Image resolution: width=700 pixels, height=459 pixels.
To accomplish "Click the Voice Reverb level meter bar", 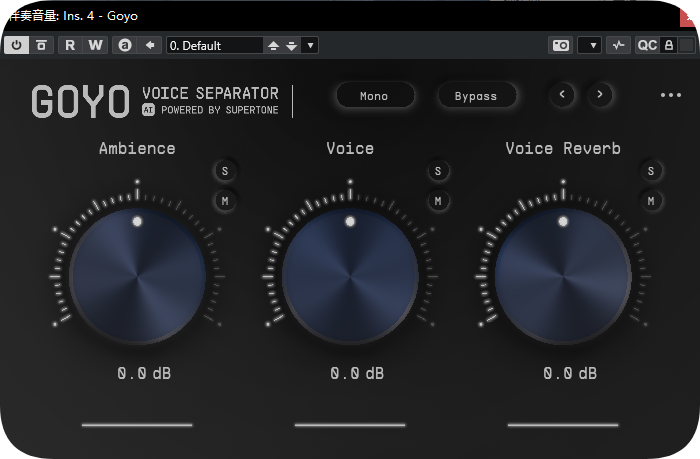I will [563, 425].
